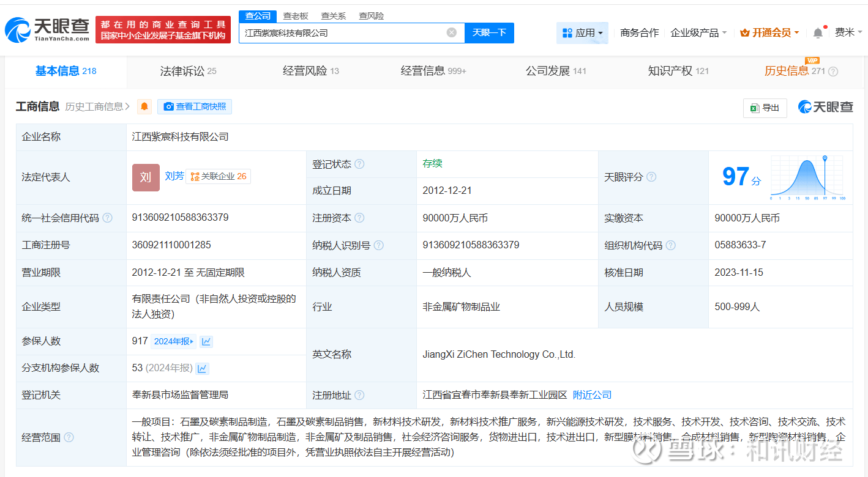Click the help icon beside 天眼评分

pos(651,177)
